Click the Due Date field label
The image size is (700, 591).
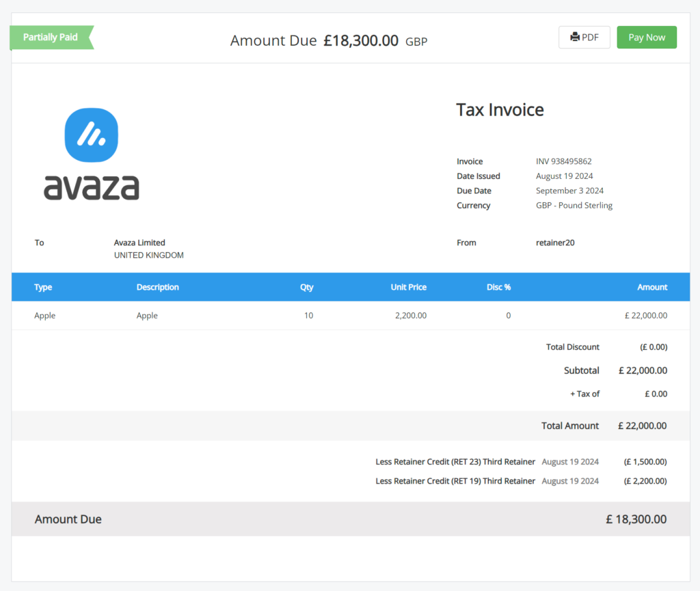point(474,191)
